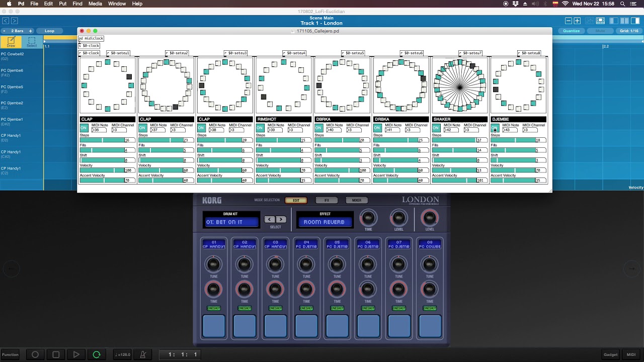The width and height of the screenshot is (644, 362).
Task: Switch to right-pane layout icon
Action: pyautogui.click(x=634, y=21)
